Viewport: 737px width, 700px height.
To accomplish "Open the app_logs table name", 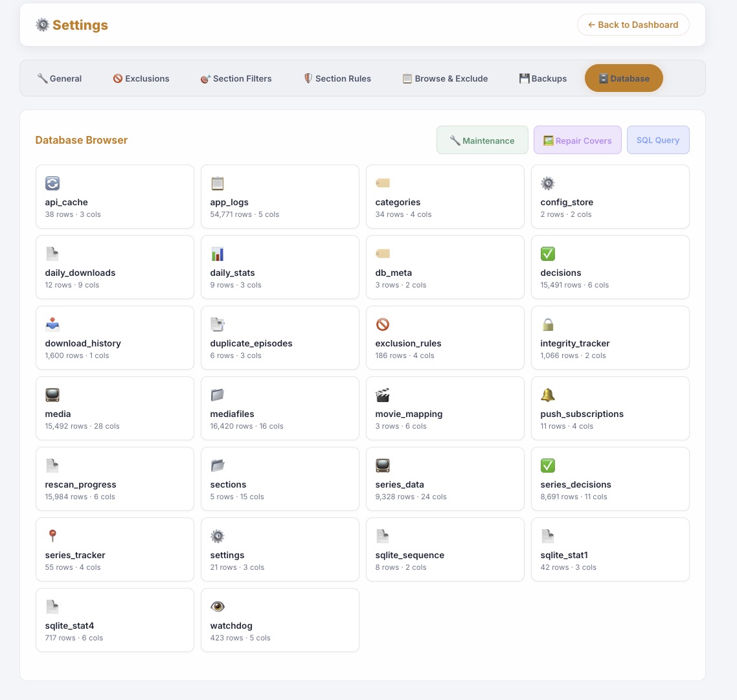I will click(229, 202).
